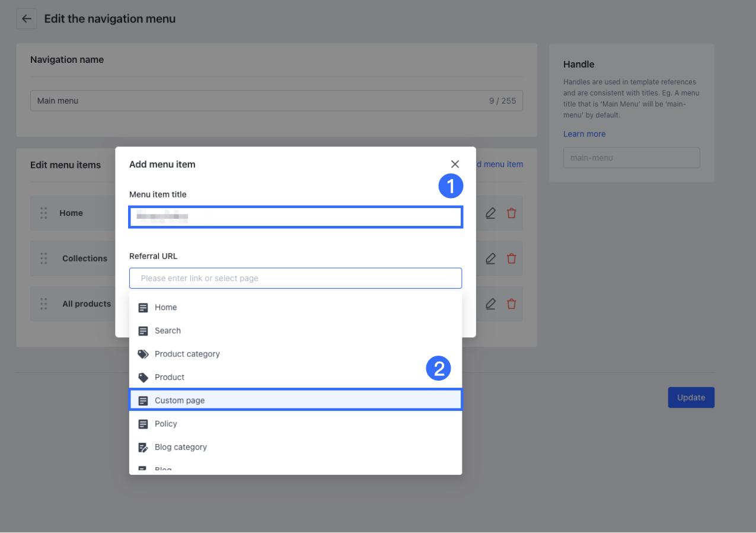Edit the All products menu item
The width and height of the screenshot is (756, 533).
click(490, 304)
